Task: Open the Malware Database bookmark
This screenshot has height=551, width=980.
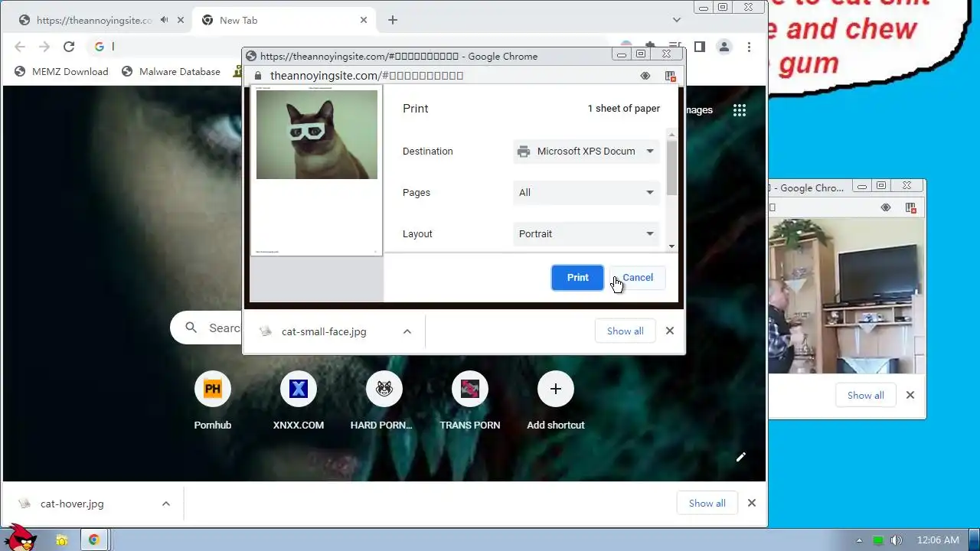Action: [171, 72]
